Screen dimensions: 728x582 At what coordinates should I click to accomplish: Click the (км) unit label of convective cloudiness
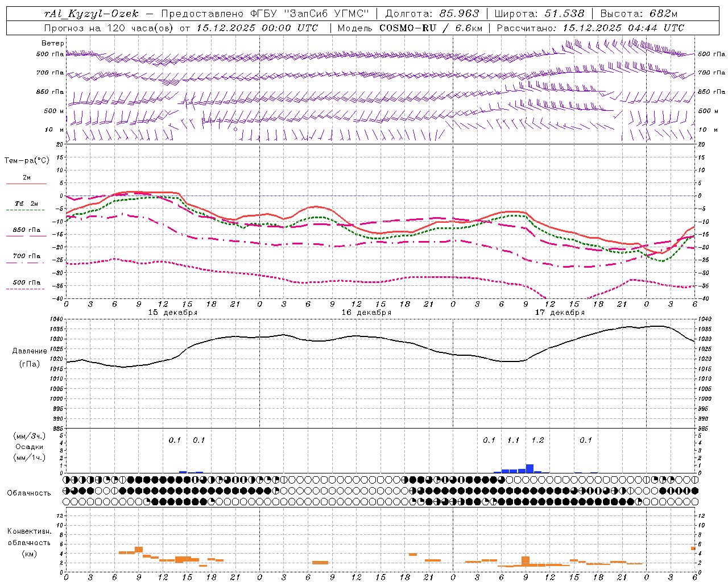(x=29, y=554)
